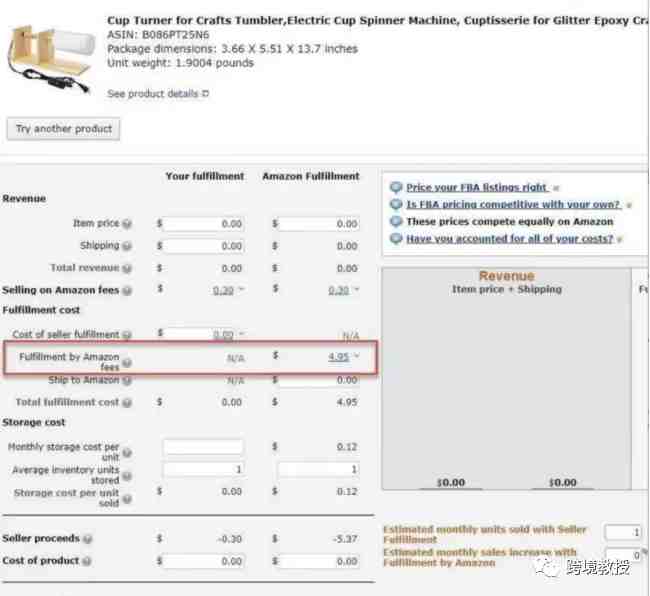Click the Shipping help icon
650x596 pixels.
point(127,246)
